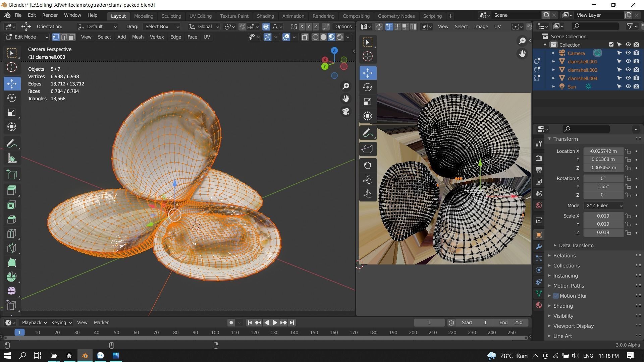Select the Extrude Region tool
The width and height of the screenshot is (644, 362).
click(12, 190)
